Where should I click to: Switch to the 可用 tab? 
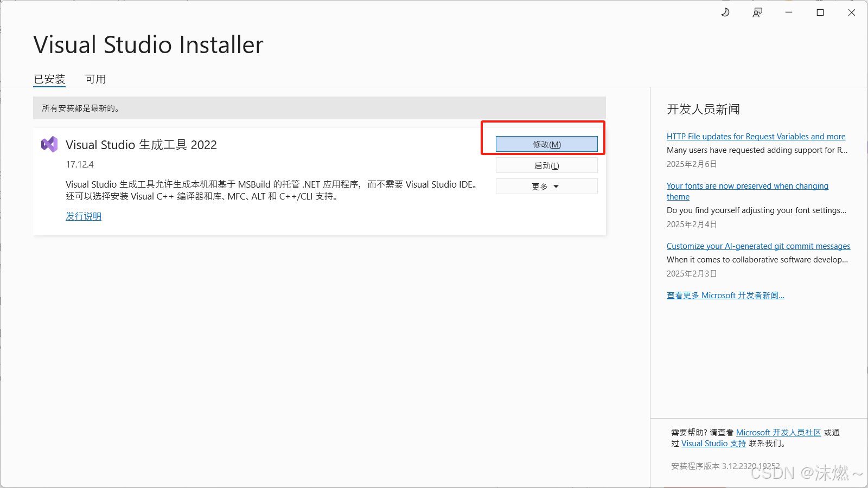pos(95,79)
